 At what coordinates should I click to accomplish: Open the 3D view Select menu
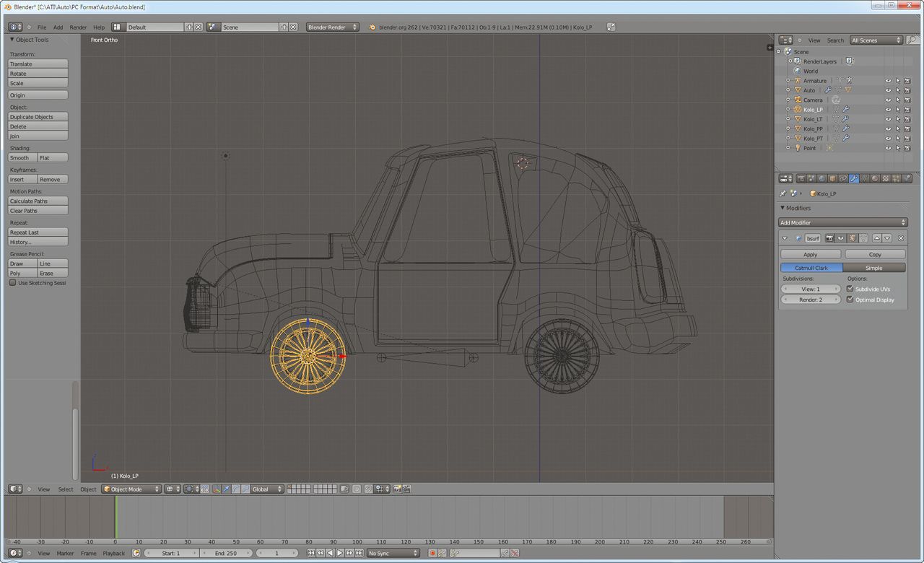[x=66, y=489]
